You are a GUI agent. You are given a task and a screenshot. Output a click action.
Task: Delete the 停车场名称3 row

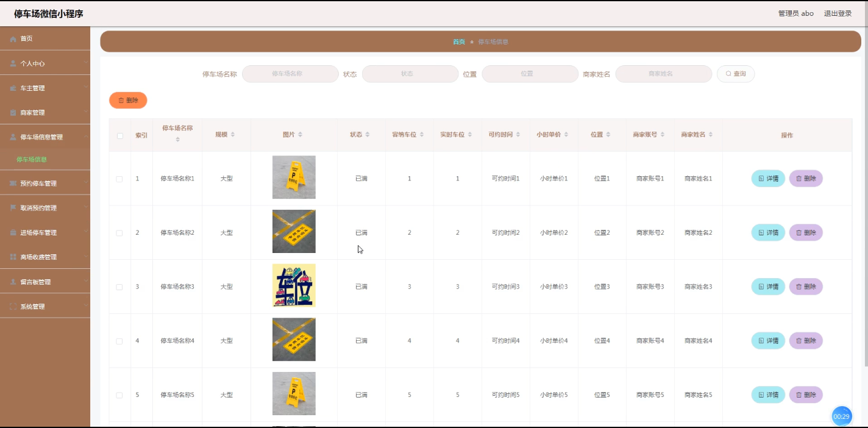tap(806, 287)
